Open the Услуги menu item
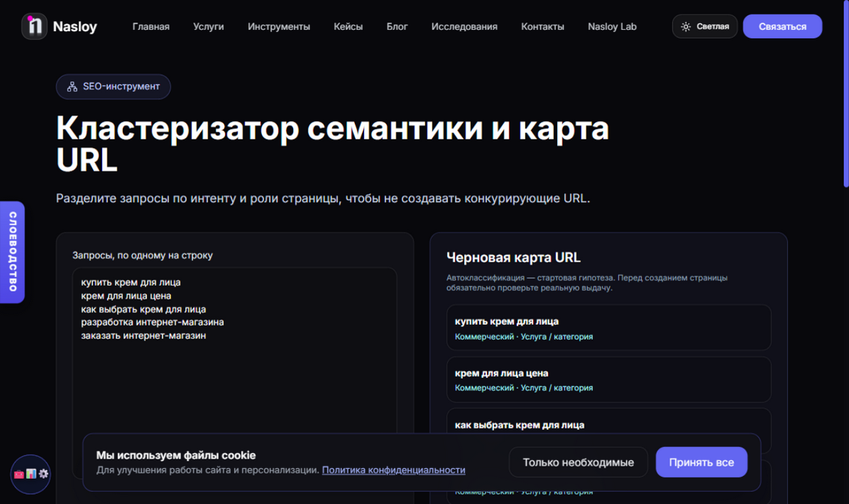This screenshot has width=849, height=504. pos(209,27)
